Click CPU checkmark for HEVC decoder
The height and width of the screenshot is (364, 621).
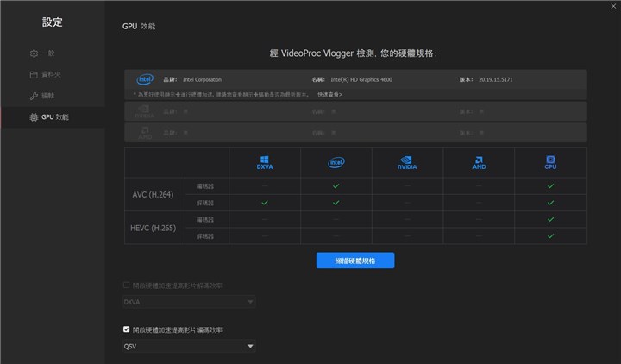550,235
